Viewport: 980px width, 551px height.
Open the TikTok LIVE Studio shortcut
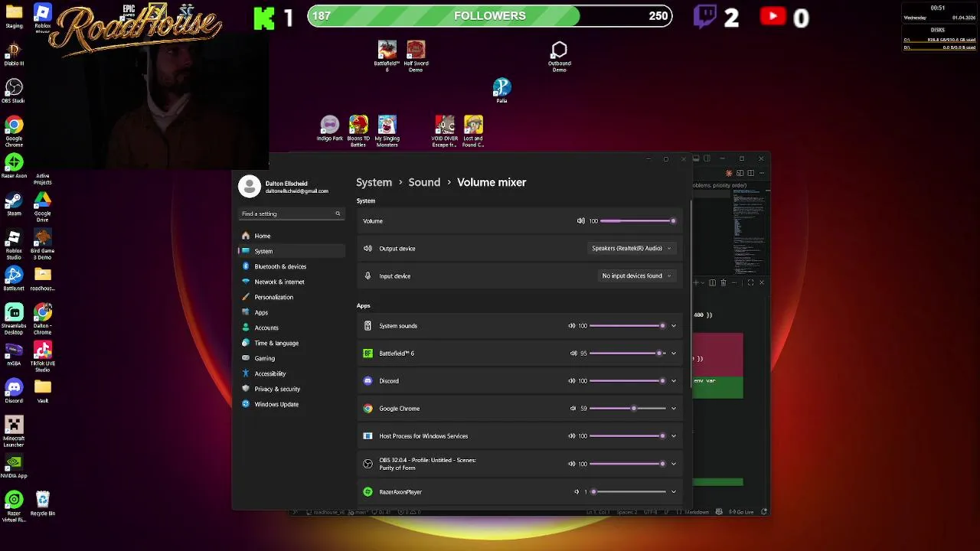[x=42, y=357]
